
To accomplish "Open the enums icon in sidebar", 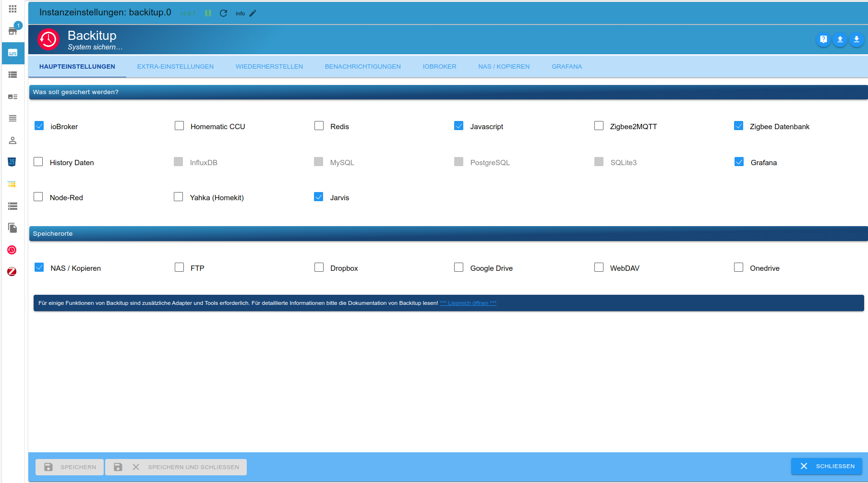I will click(12, 97).
